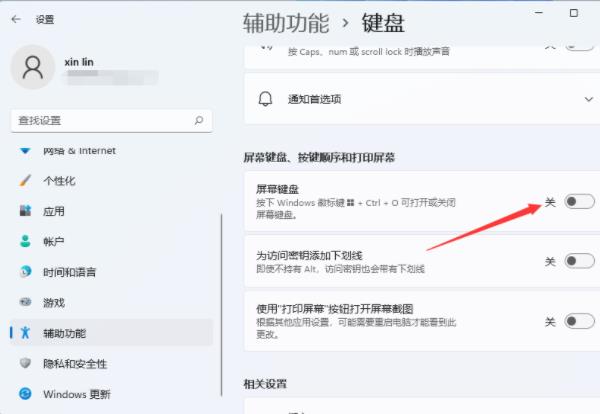600x414 pixels.
Task: Open Windows 更新 page
Action: point(111,394)
